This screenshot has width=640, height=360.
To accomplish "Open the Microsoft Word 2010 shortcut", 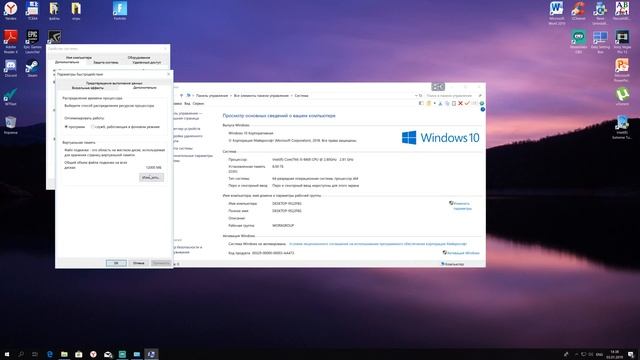I will pos(557,13).
